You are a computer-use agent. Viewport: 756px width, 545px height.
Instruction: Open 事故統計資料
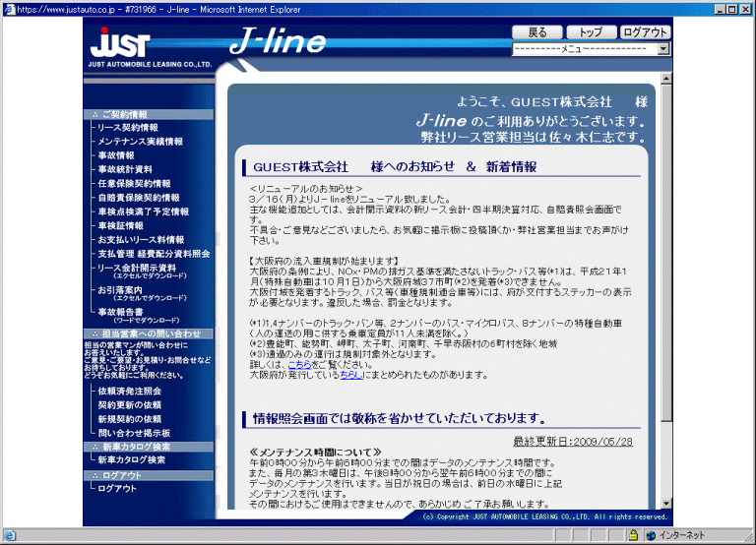[125, 169]
